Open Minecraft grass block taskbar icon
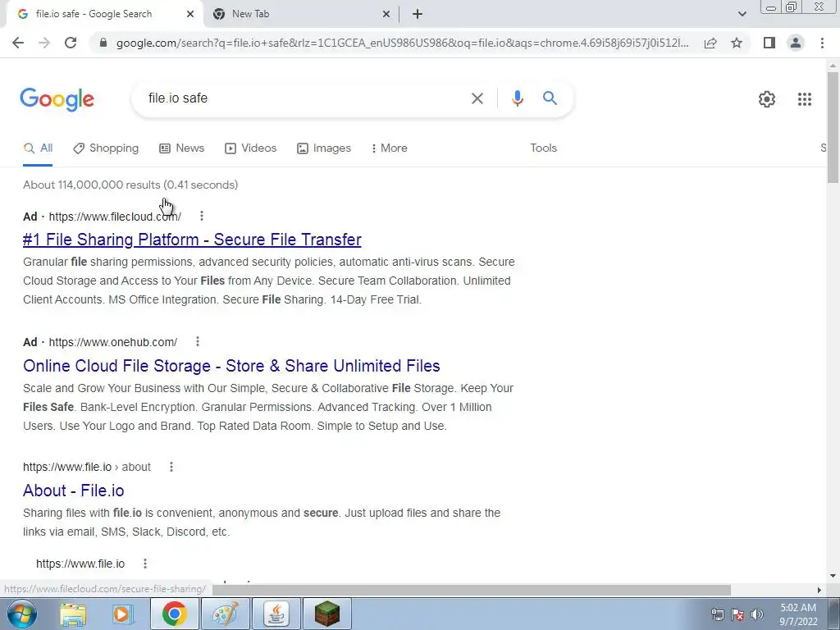The height and width of the screenshot is (630, 840). coord(327,614)
